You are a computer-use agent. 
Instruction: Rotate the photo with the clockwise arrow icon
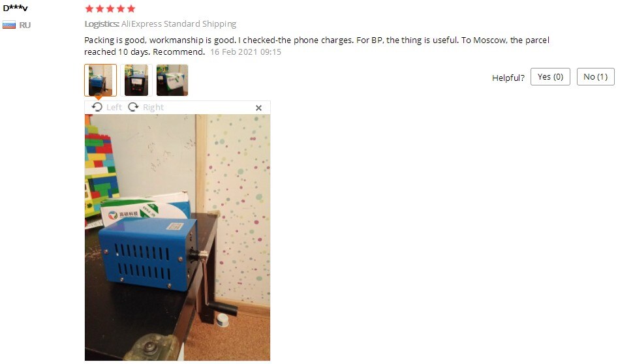point(133,107)
